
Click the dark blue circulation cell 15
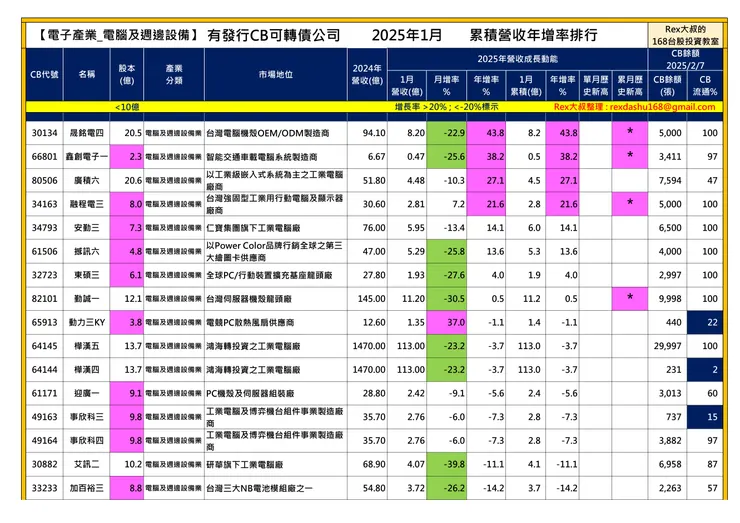click(x=705, y=417)
